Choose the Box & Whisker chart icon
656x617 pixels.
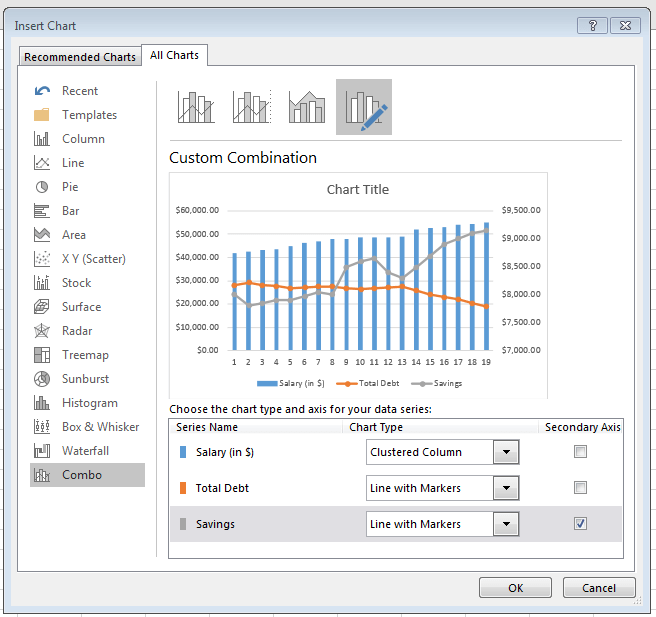tap(42, 427)
